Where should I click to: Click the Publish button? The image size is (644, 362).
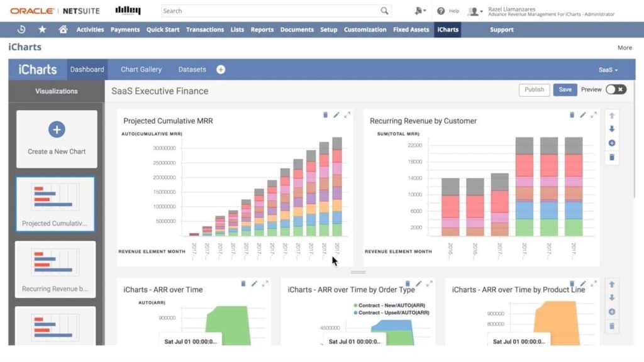point(534,89)
